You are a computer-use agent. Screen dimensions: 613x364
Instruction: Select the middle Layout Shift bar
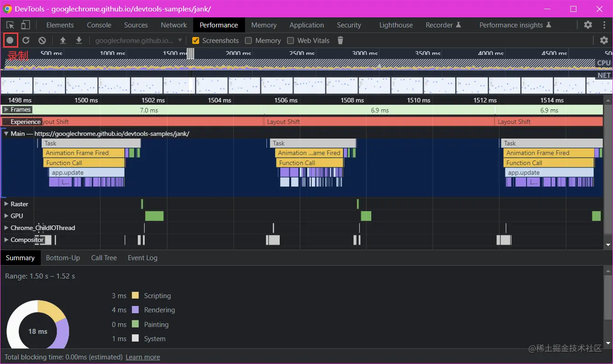click(380, 122)
